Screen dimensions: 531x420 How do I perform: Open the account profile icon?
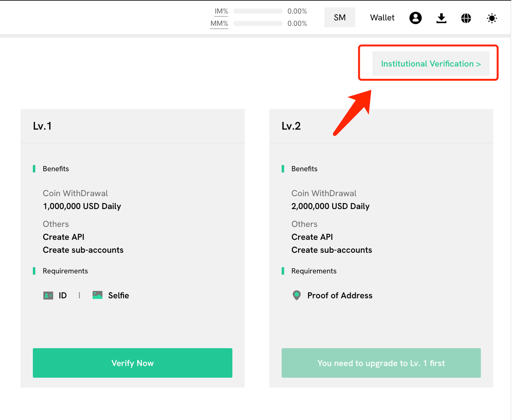tap(415, 18)
